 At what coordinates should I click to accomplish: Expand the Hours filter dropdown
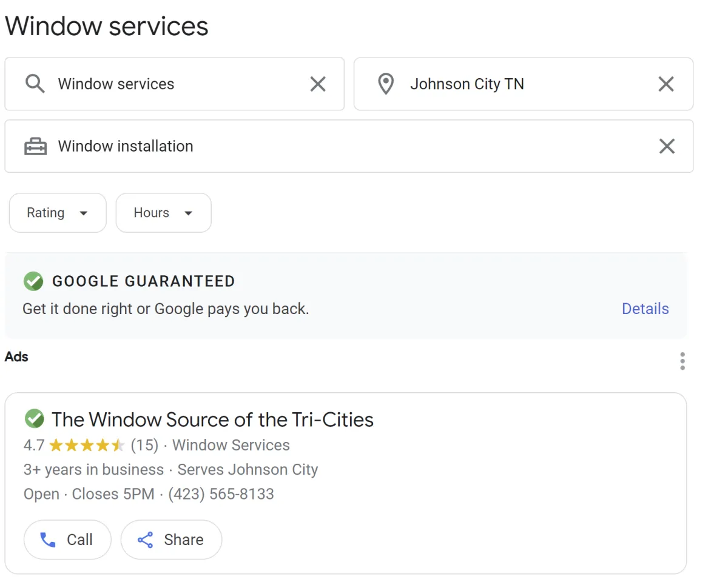click(163, 213)
